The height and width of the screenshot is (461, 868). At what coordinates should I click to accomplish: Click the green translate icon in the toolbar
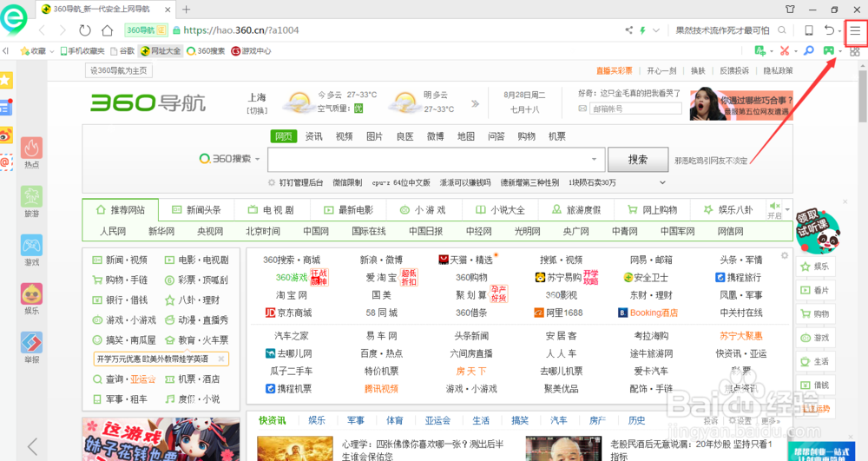(x=760, y=50)
